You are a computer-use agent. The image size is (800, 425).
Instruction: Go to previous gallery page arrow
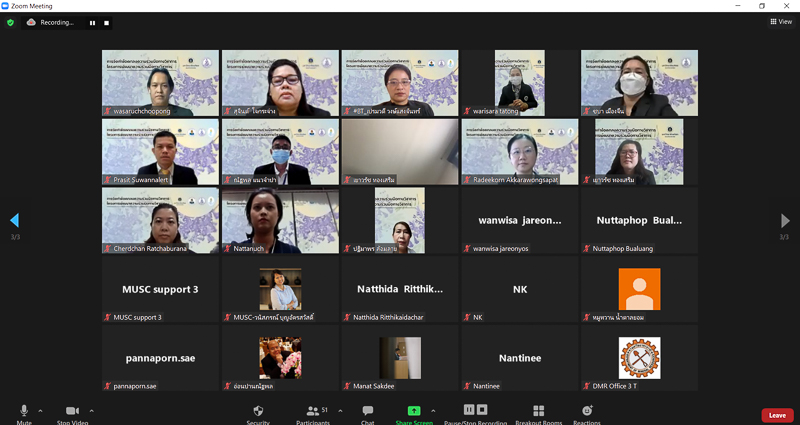pyautogui.click(x=14, y=220)
